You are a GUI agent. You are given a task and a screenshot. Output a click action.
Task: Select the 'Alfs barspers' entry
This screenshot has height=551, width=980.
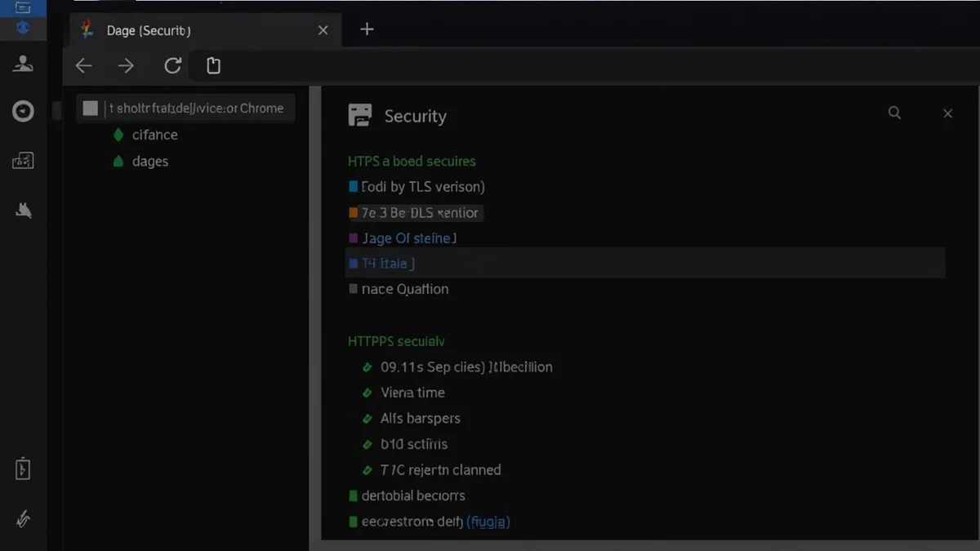point(421,419)
